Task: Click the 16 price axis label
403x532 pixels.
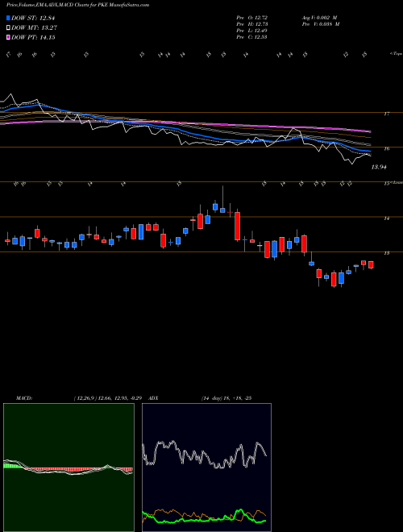Action: coord(386,148)
